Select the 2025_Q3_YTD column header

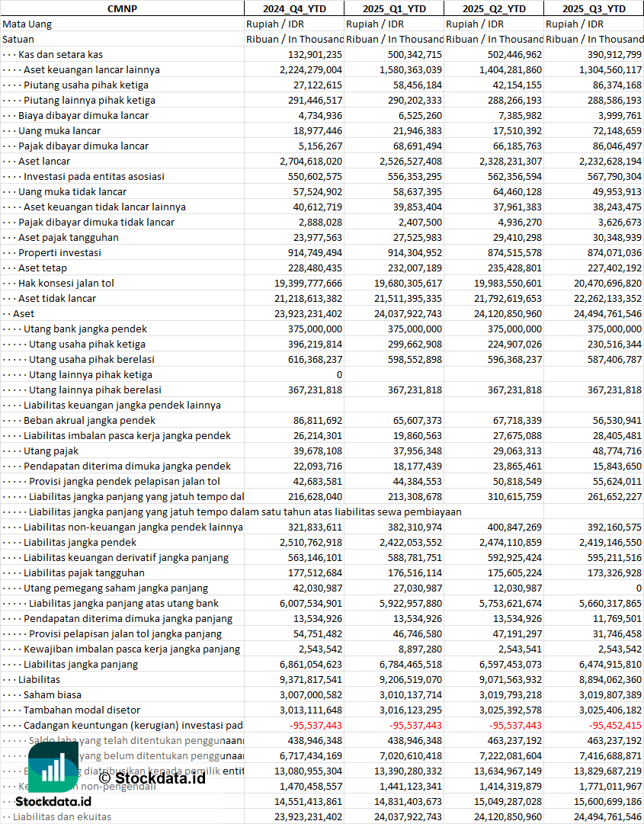pyautogui.click(x=594, y=9)
